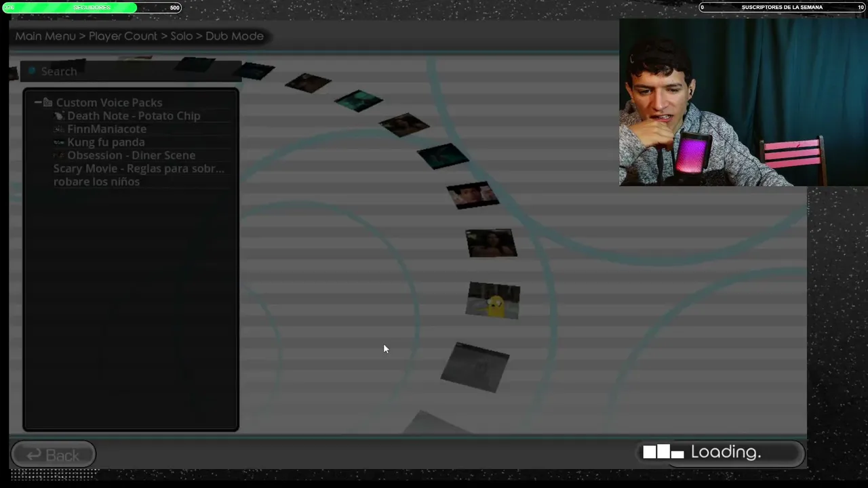The image size is (868, 488).
Task: Click the FinnManiacote pack icon
Action: coord(59,129)
